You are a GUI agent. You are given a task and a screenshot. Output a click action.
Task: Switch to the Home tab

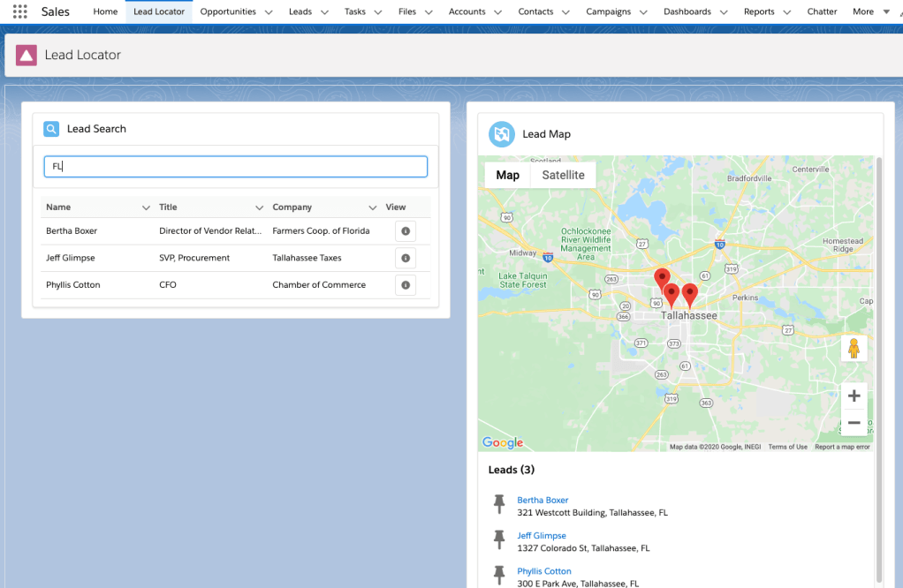point(105,11)
